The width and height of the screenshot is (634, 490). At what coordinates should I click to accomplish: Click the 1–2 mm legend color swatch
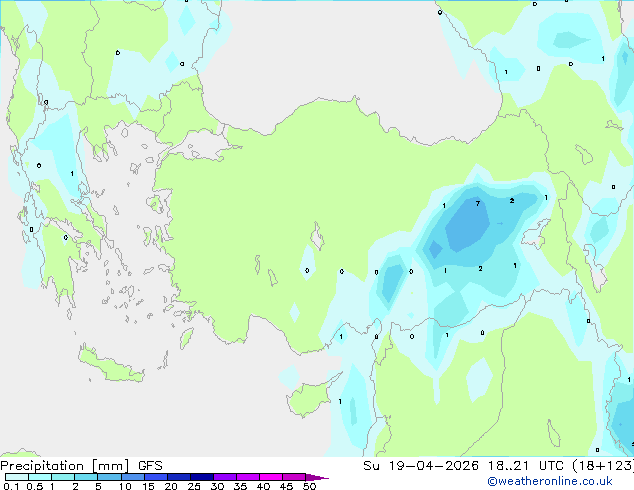pos(63,477)
